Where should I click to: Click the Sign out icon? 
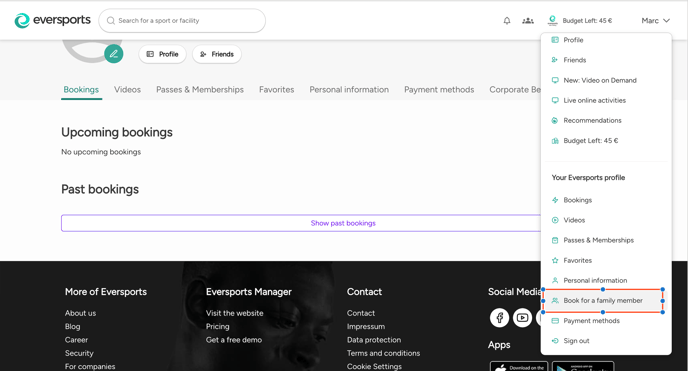(x=555, y=341)
